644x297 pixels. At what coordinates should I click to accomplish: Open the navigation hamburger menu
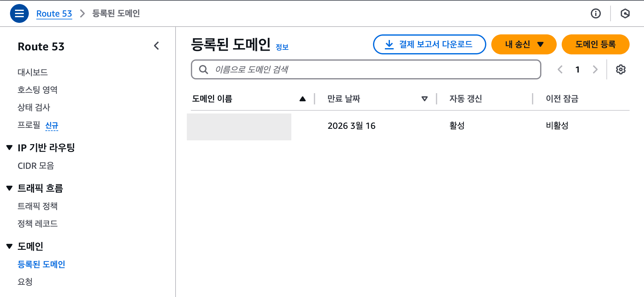[19, 13]
